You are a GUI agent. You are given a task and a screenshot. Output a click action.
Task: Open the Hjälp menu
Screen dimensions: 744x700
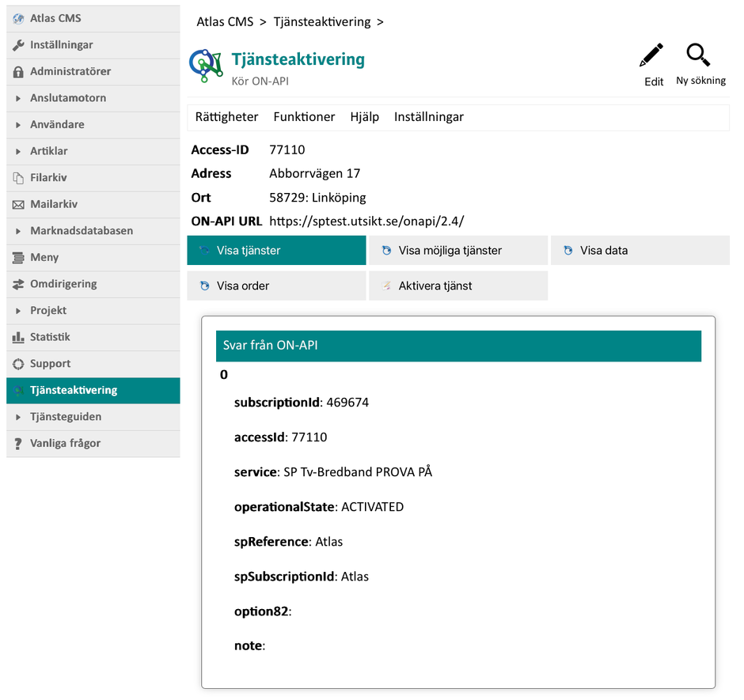[x=364, y=117]
